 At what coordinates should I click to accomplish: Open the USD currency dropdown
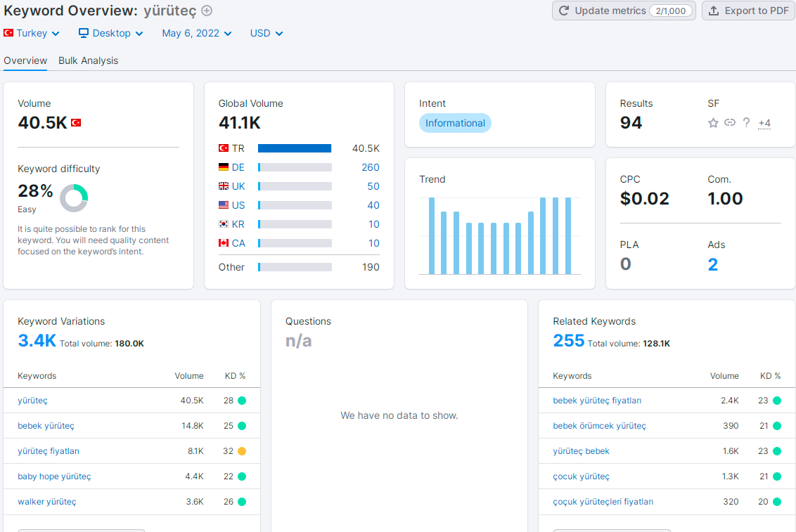[x=266, y=34]
